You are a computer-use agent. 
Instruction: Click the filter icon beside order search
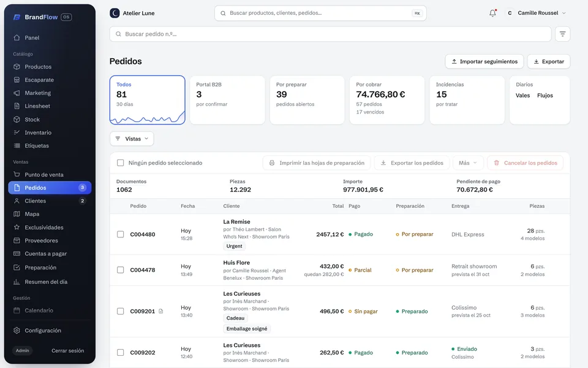[x=562, y=34]
